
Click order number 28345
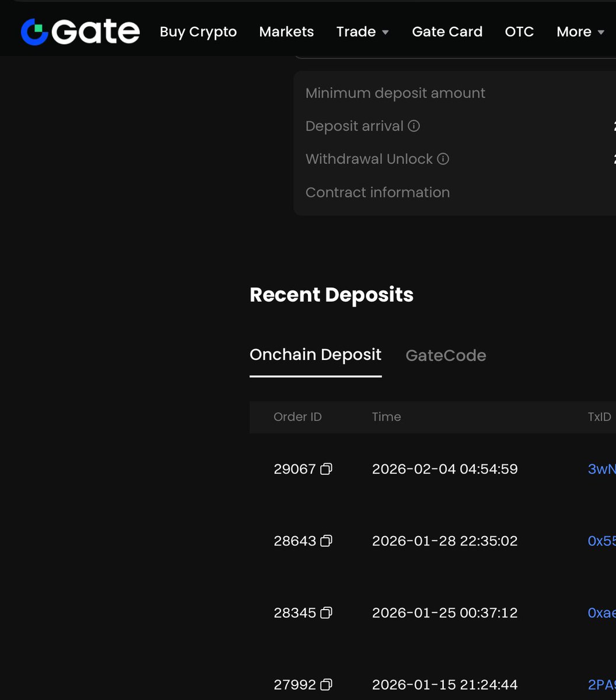[295, 612]
